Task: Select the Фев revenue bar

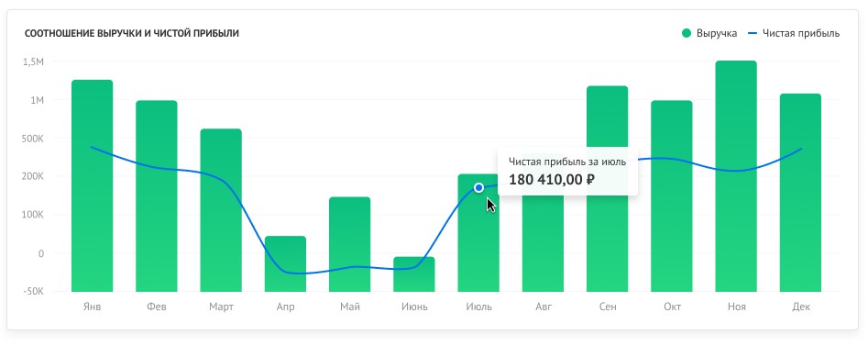Action: click(x=157, y=195)
